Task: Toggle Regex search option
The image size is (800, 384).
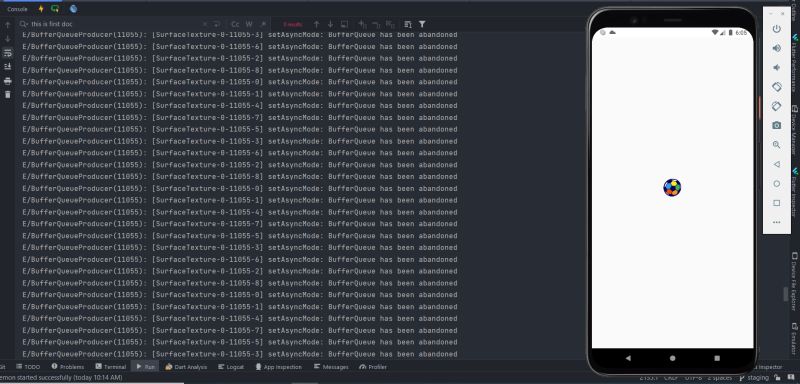Action: click(x=263, y=24)
